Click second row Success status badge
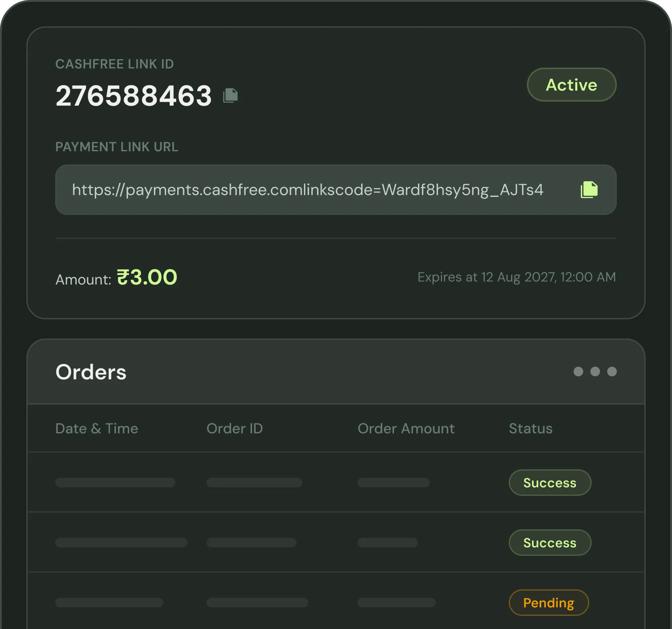Screen dimensions: 672x629 click(550, 543)
